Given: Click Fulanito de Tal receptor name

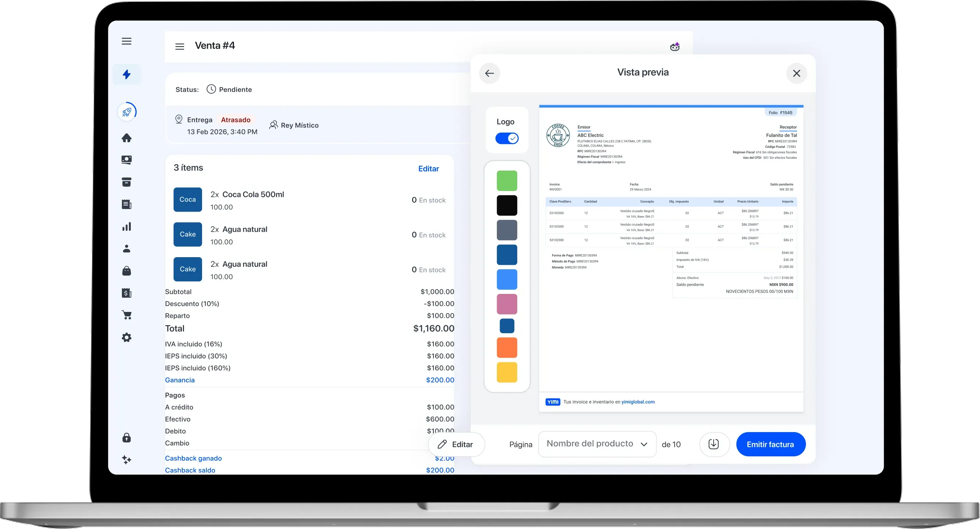Looking at the screenshot, I should (781, 135).
